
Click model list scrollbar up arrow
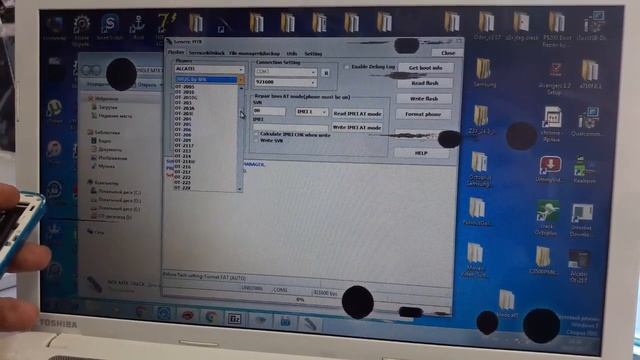click(x=241, y=88)
